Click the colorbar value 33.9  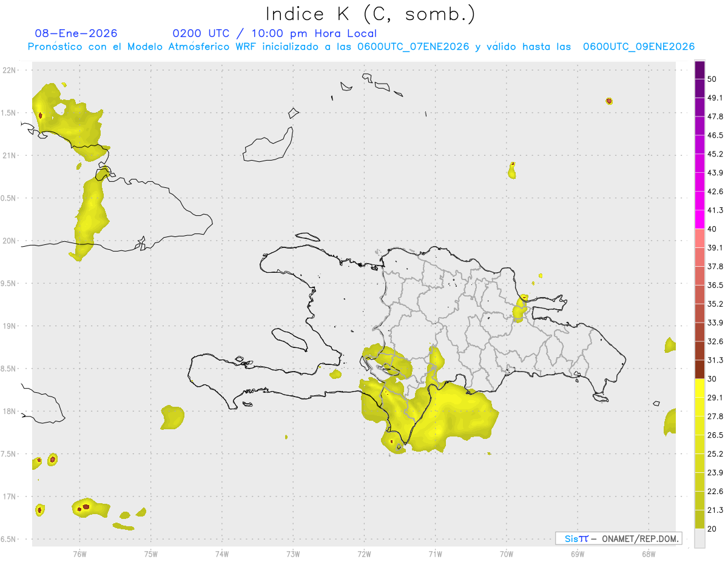[x=715, y=323]
